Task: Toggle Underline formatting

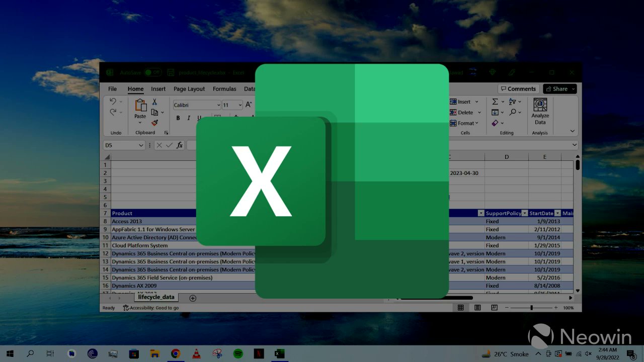Action: [x=199, y=118]
